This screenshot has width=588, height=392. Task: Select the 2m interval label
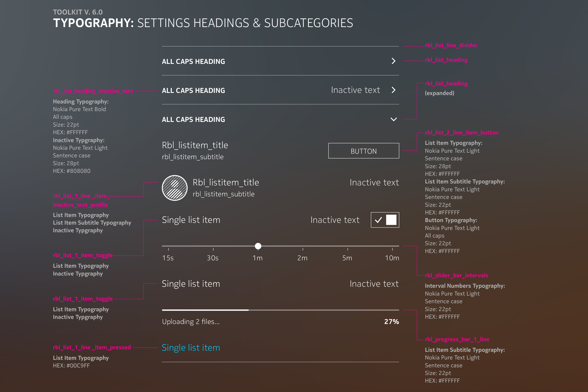pos(302,258)
